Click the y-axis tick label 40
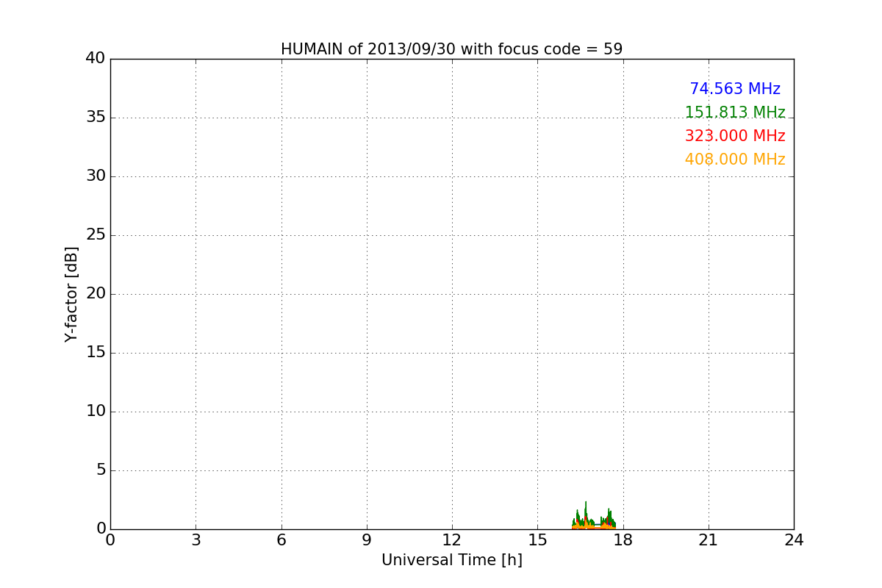The image size is (882, 588). [96, 59]
